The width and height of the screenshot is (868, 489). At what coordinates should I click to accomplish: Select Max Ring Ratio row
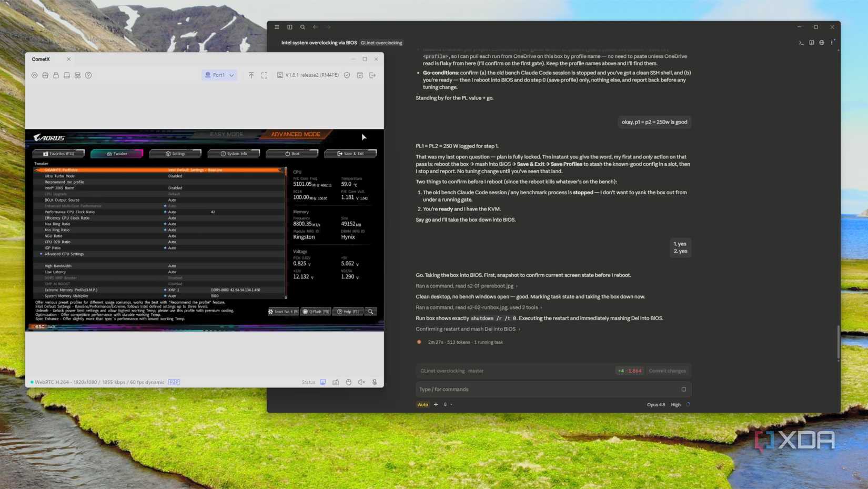click(x=159, y=224)
